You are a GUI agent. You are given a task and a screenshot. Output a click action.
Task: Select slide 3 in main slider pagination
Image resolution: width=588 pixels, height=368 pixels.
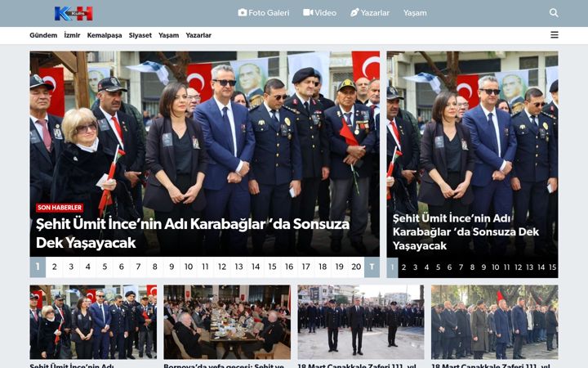pyautogui.click(x=71, y=267)
